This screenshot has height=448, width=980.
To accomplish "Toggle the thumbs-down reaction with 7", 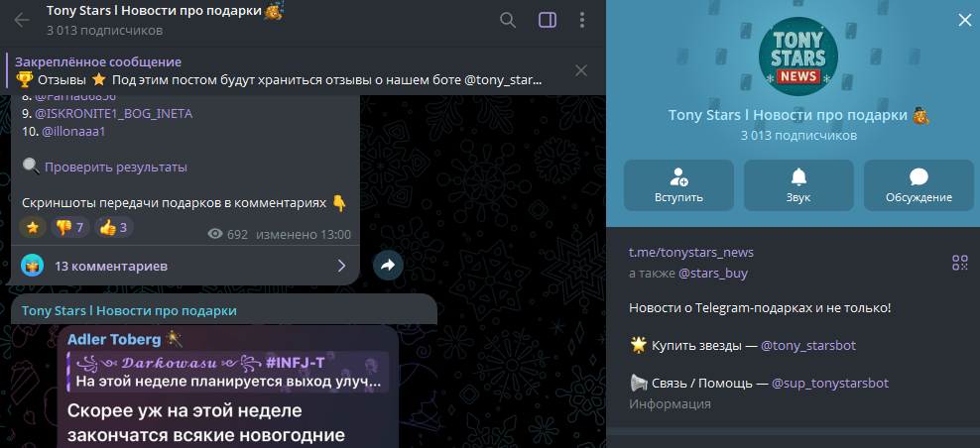I will 69,228.
